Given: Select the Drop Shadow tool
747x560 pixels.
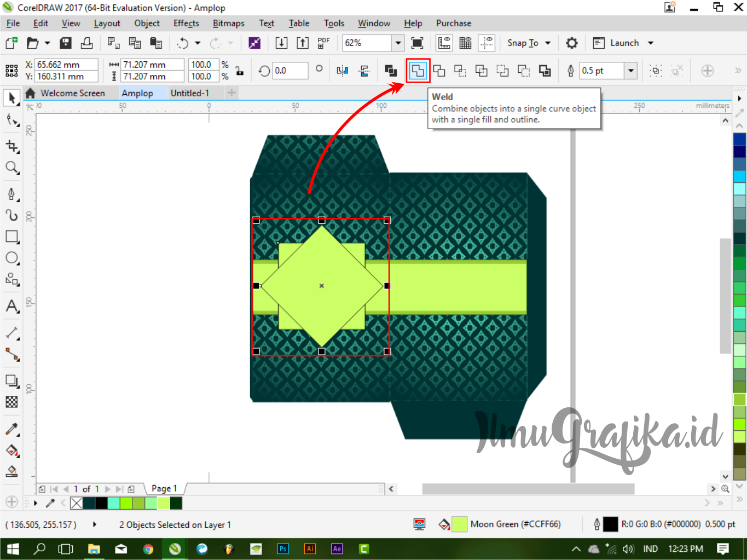Looking at the screenshot, I should (x=11, y=380).
